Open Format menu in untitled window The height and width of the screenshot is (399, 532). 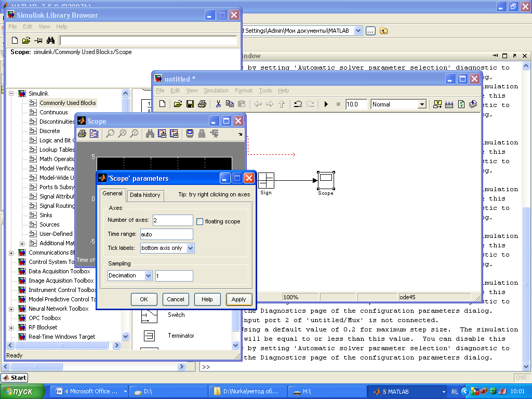click(x=244, y=90)
